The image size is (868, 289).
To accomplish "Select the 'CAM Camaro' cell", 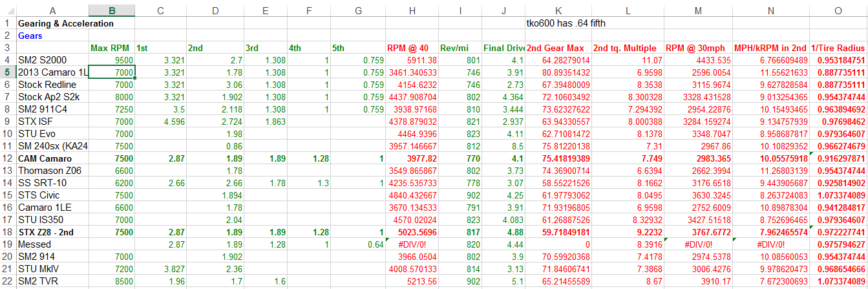I will coord(52,159).
